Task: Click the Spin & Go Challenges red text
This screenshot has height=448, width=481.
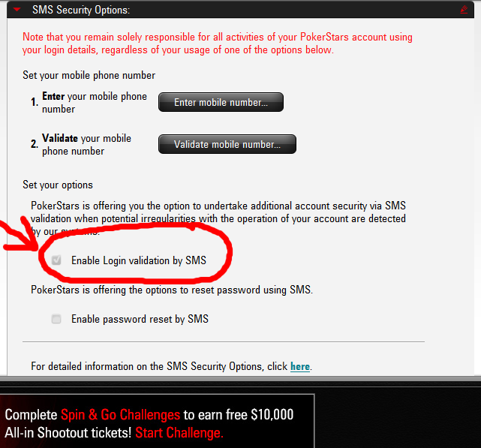Action: coord(120,415)
